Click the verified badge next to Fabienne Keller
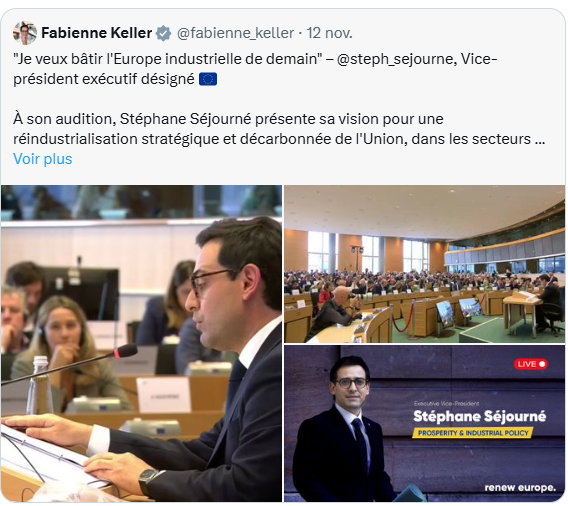Image resolution: width=568 pixels, height=506 pixels. [x=164, y=33]
